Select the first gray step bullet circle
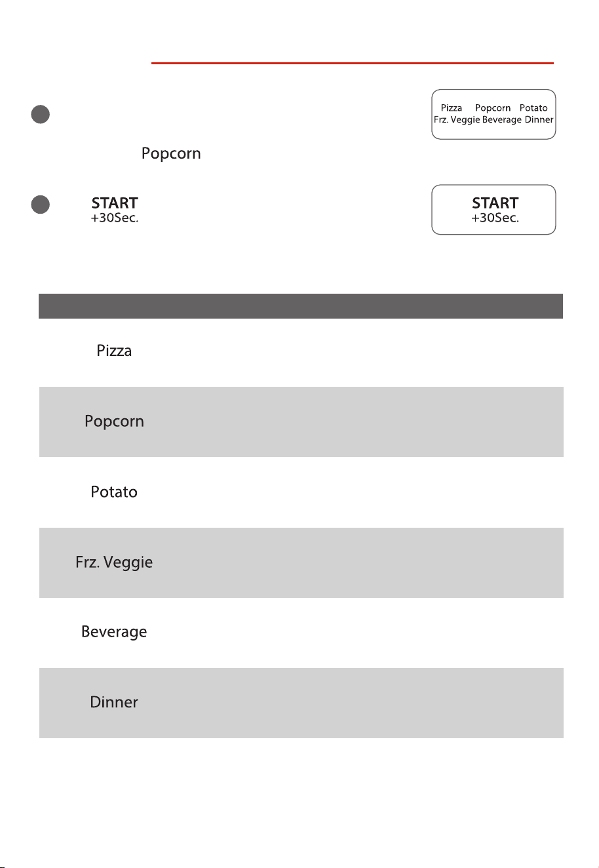Image resolution: width=599 pixels, height=868 pixels. 41,115
